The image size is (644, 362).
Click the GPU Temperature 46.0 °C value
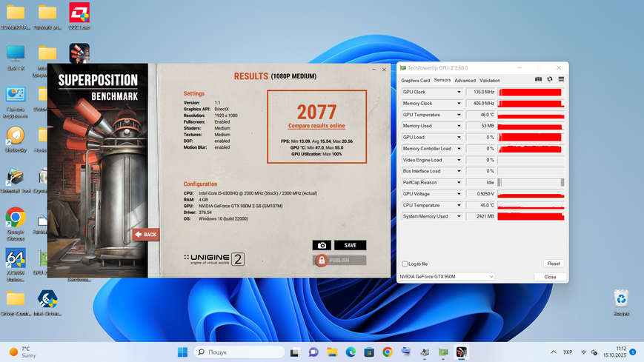[x=480, y=115]
